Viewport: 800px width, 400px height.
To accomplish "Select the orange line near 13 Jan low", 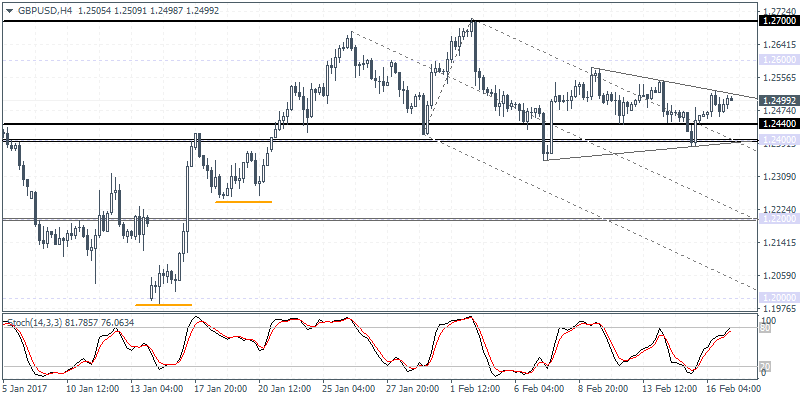I will 163,304.
